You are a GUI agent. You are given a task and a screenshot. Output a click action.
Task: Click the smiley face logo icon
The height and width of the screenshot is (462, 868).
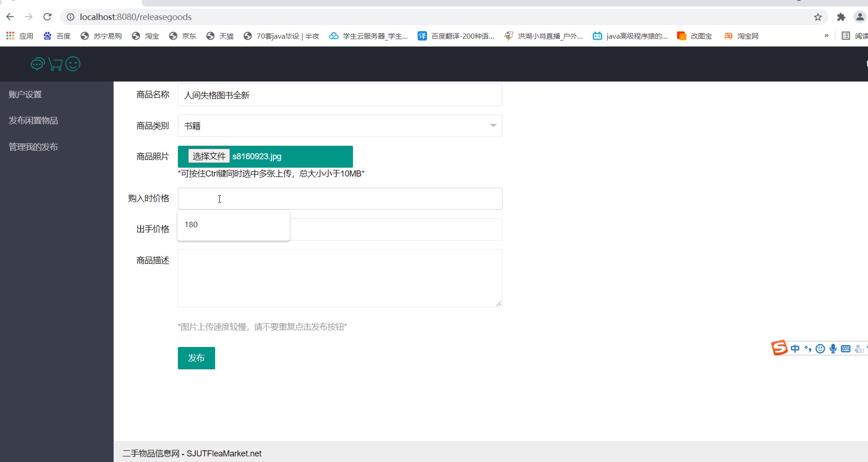tap(73, 64)
